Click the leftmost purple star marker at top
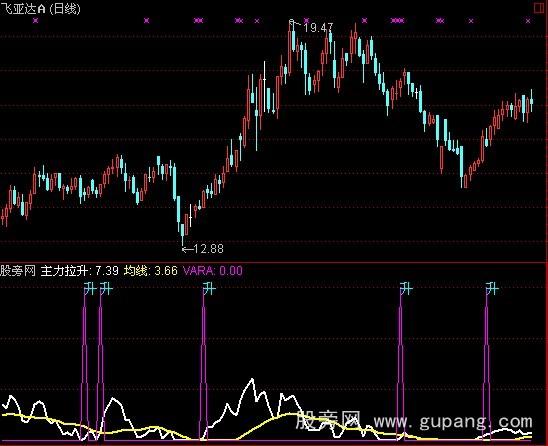 35,21
